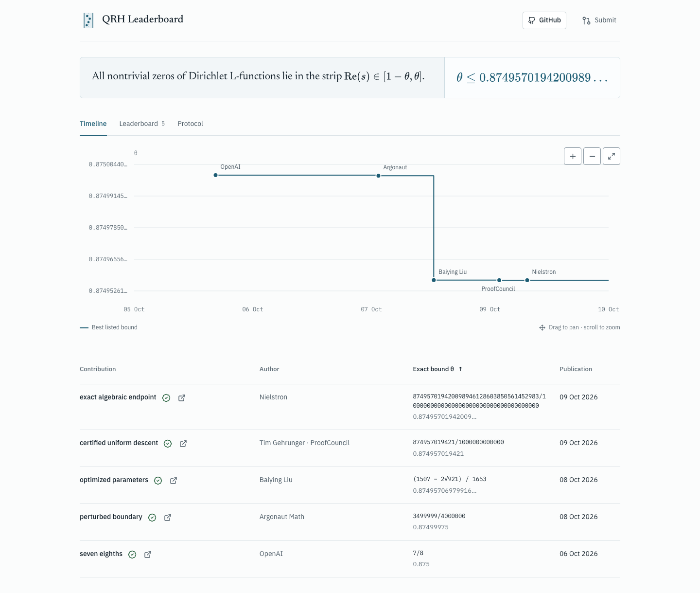Select the ProofCouncil data point
700x593 pixels.
[499, 280]
